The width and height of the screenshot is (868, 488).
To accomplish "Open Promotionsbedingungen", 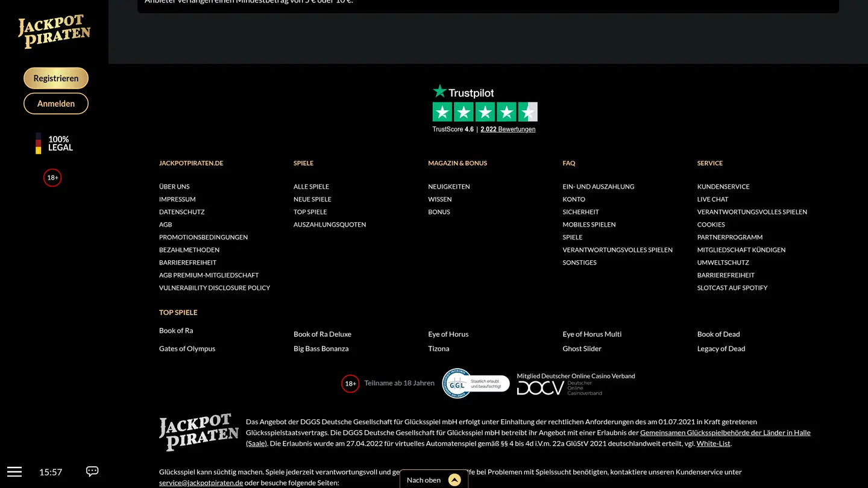I will (x=204, y=237).
